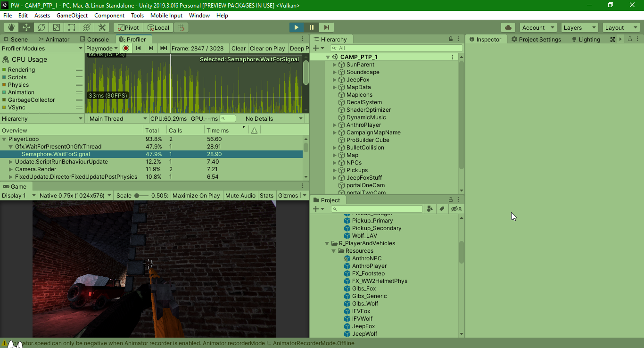Toggle Maximize On Play
This screenshot has width=644, height=348.
tap(196, 195)
